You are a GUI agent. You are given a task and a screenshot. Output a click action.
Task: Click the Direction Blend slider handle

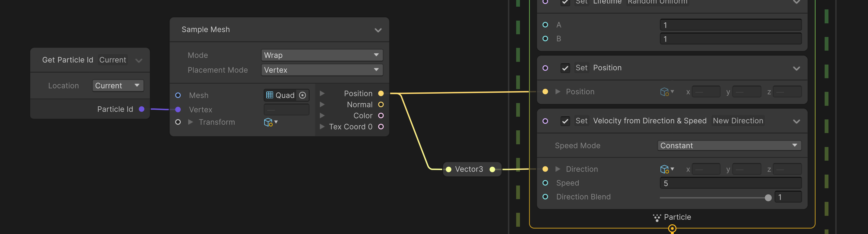coord(768,198)
